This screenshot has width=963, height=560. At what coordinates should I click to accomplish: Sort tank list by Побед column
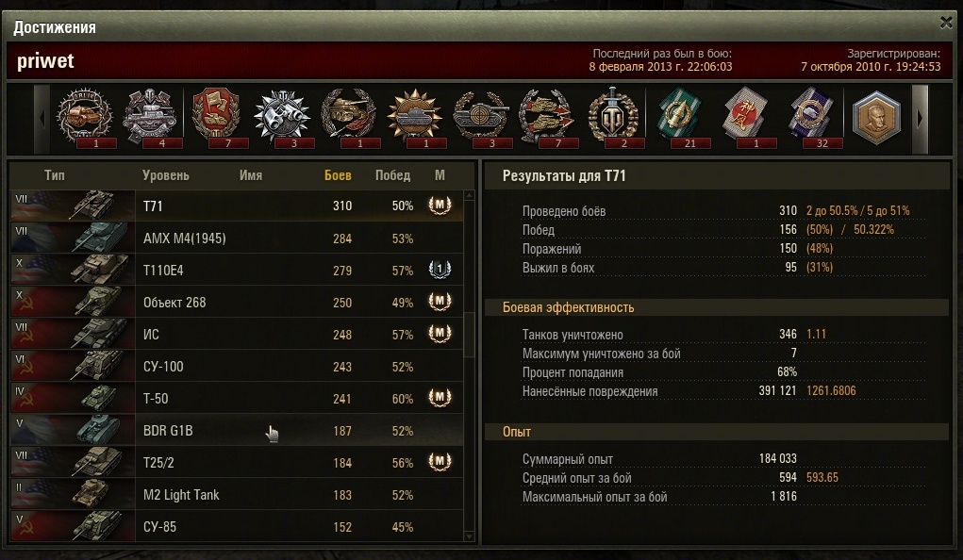tap(392, 175)
